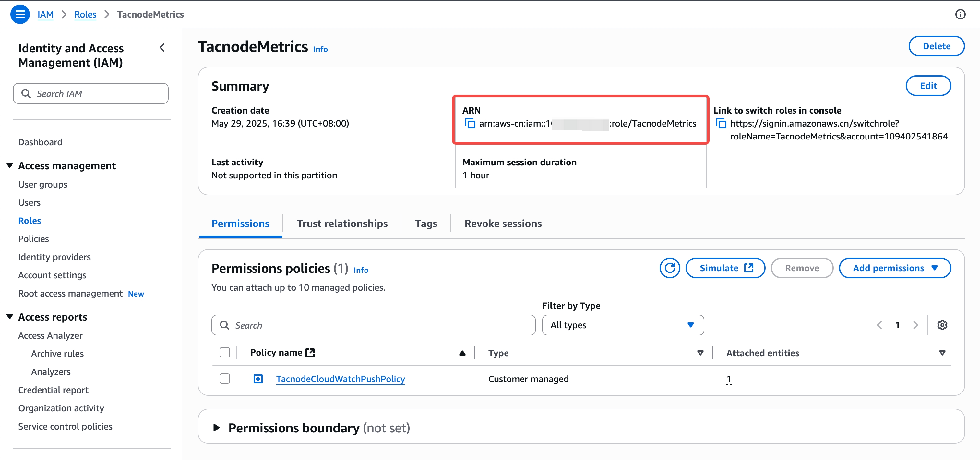Viewport: 980px width, 460px height.
Task: Open Credential report in the sidebar
Action: click(x=53, y=390)
